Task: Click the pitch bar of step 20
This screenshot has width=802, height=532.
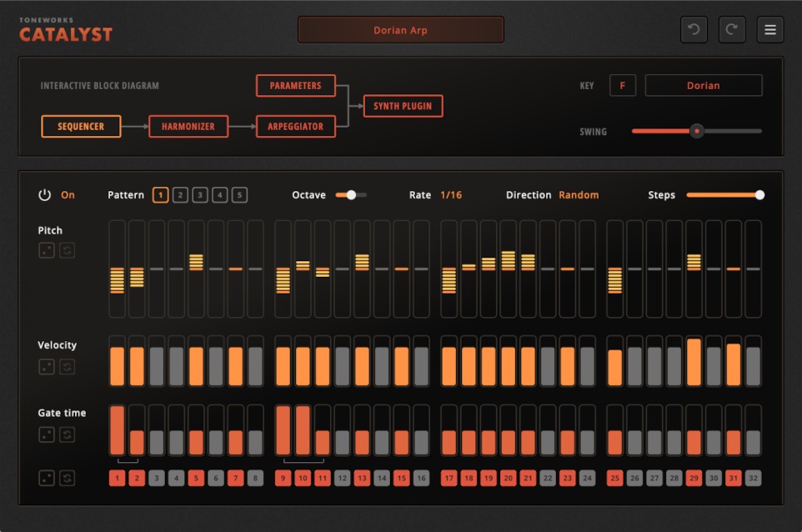Action: click(509, 269)
